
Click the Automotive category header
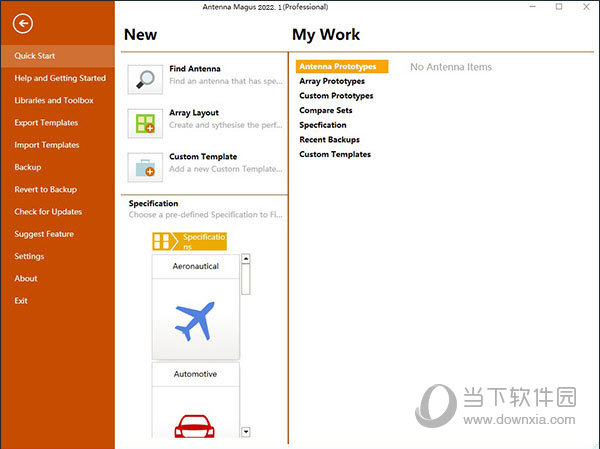[x=196, y=374]
